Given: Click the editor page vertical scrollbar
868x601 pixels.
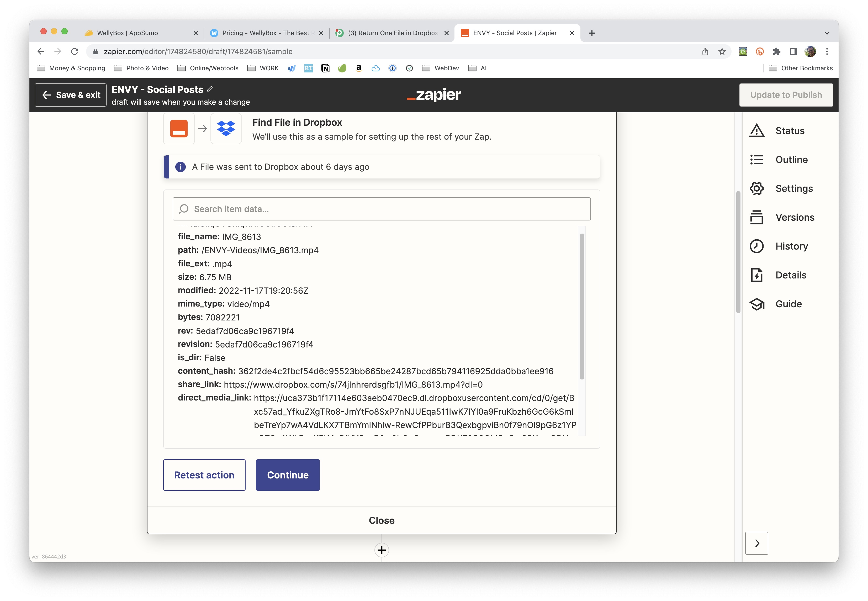Looking at the screenshot, I should point(738,252).
